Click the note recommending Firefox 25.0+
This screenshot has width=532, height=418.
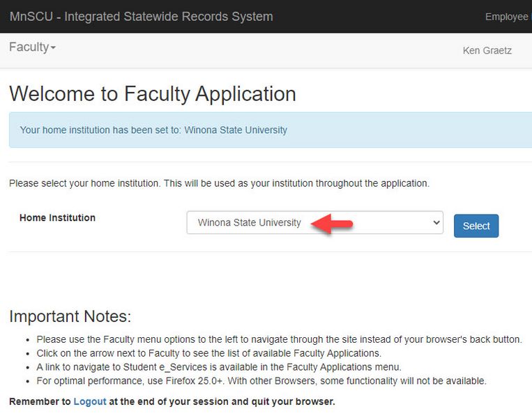tap(261, 381)
